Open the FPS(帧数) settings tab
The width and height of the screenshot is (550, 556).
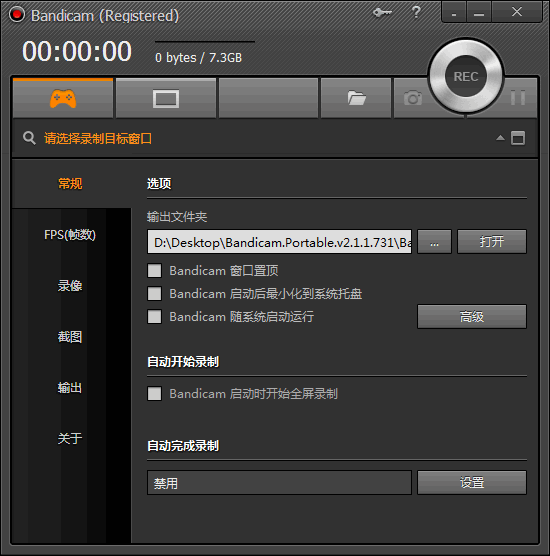70,235
